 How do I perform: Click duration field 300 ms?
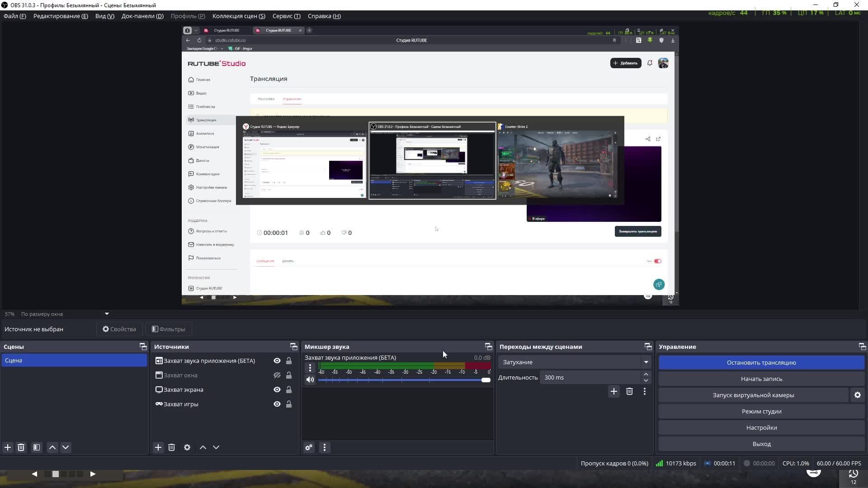[x=590, y=377]
